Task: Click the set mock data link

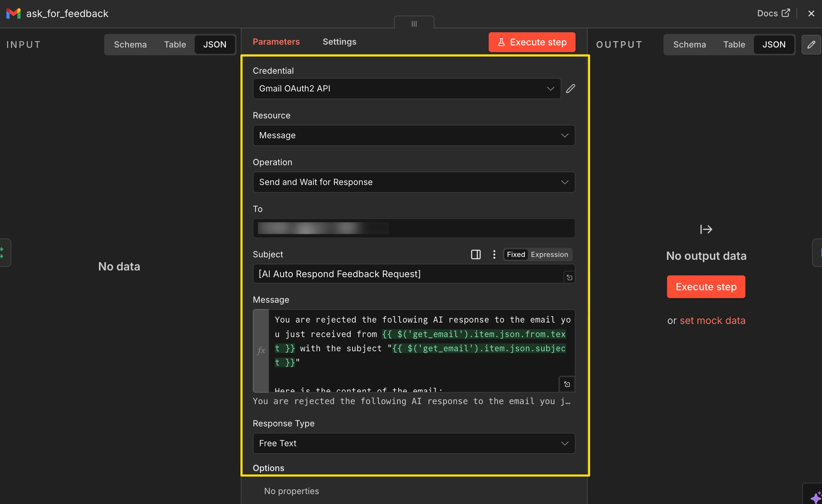Action: 712,321
